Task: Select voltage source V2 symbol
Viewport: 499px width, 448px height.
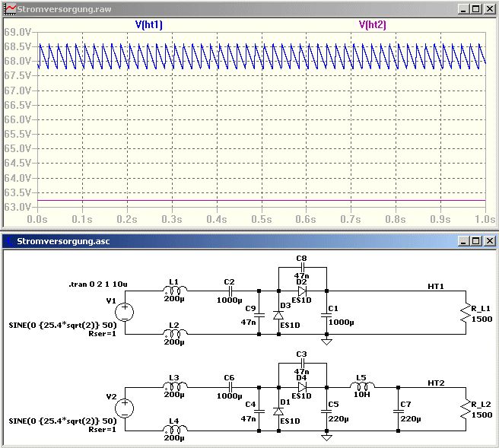Action: tap(125, 408)
